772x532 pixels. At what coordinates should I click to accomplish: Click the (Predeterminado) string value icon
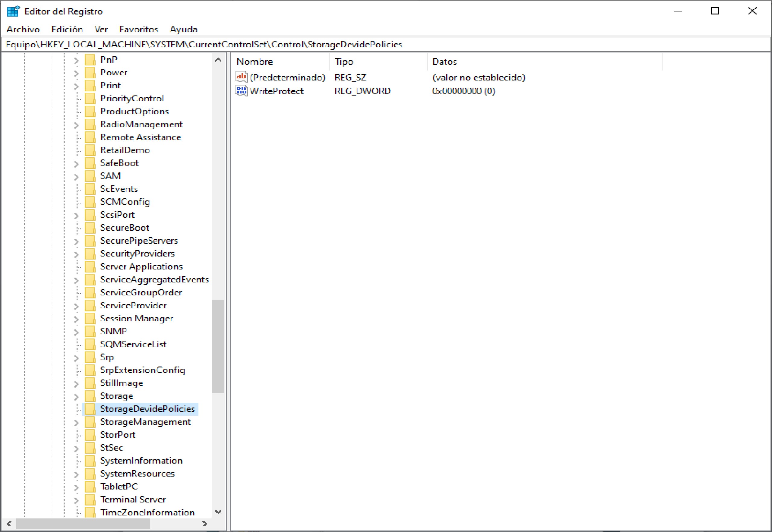[x=241, y=77]
